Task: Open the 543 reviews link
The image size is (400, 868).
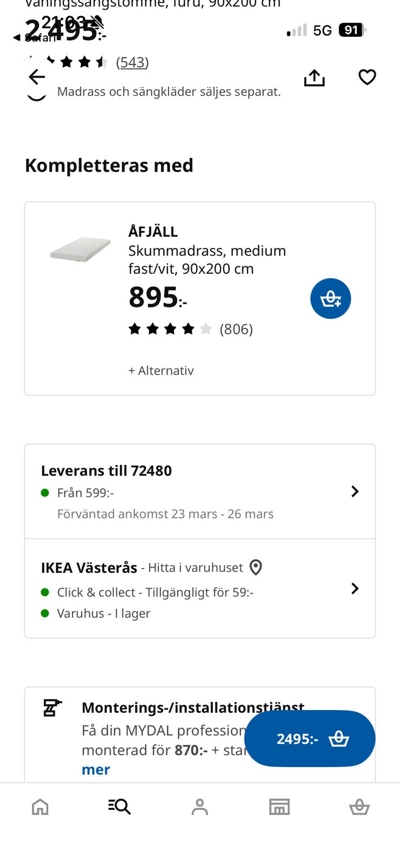Action: 132,62
